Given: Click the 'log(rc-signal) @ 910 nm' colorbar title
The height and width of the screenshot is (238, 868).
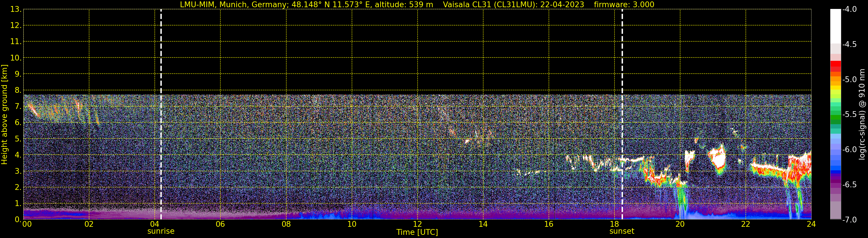Looking at the screenshot, I should [x=862, y=114].
